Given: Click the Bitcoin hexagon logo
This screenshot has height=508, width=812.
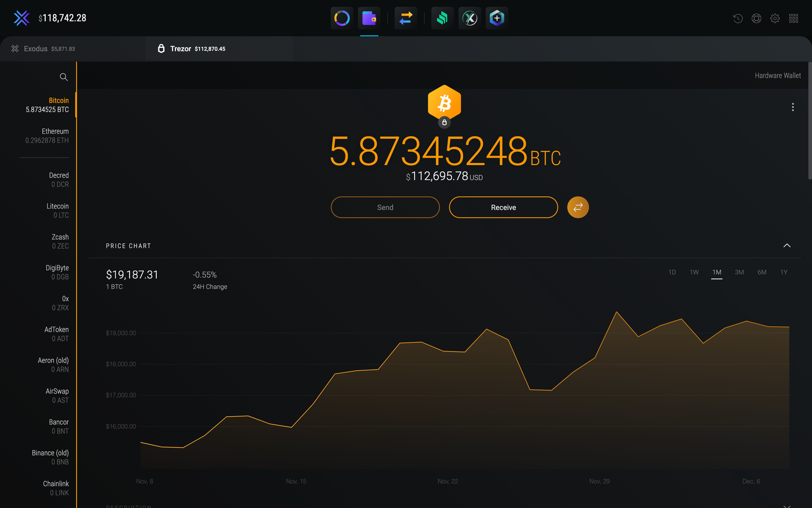Looking at the screenshot, I should click(x=445, y=103).
